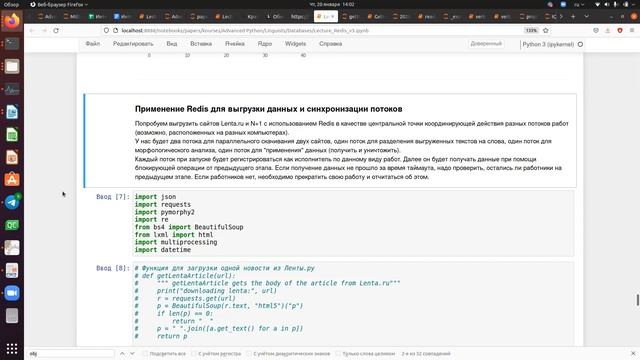640x360 pixels.
Task: Bookmark this page with the star
Action: 546,31
